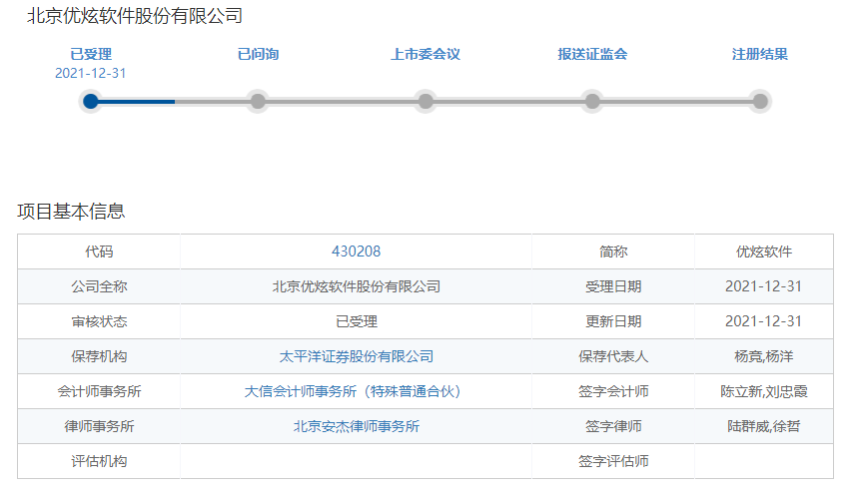This screenshot has width=853, height=504.
Task: Click the 注册结果 progress stage label
Action: pos(760,54)
